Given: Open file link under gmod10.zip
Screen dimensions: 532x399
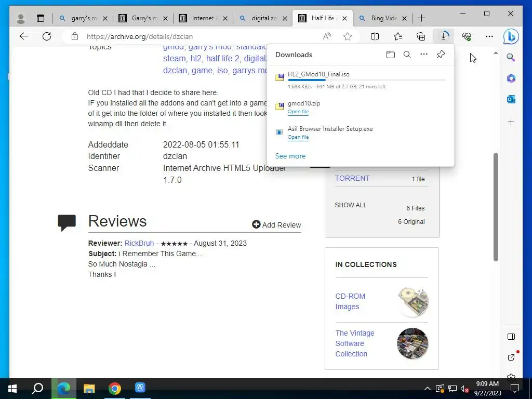Looking at the screenshot, I should click(298, 112).
